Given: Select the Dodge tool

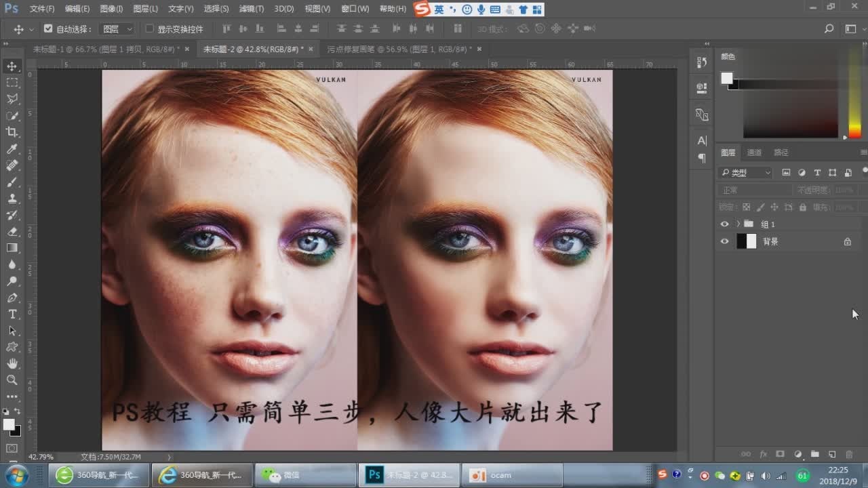Looking at the screenshot, I should tap(12, 281).
